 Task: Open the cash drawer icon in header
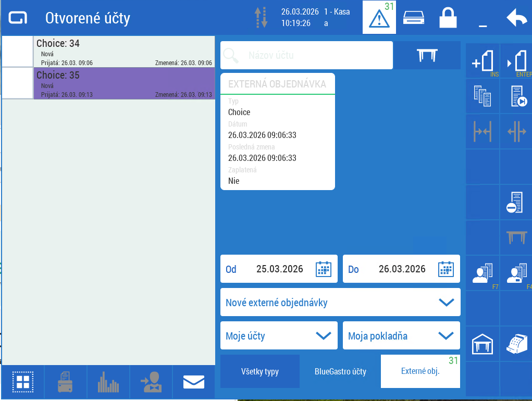point(414,18)
